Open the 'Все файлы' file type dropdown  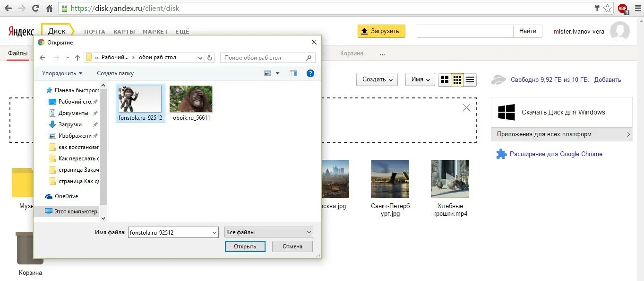click(269, 232)
